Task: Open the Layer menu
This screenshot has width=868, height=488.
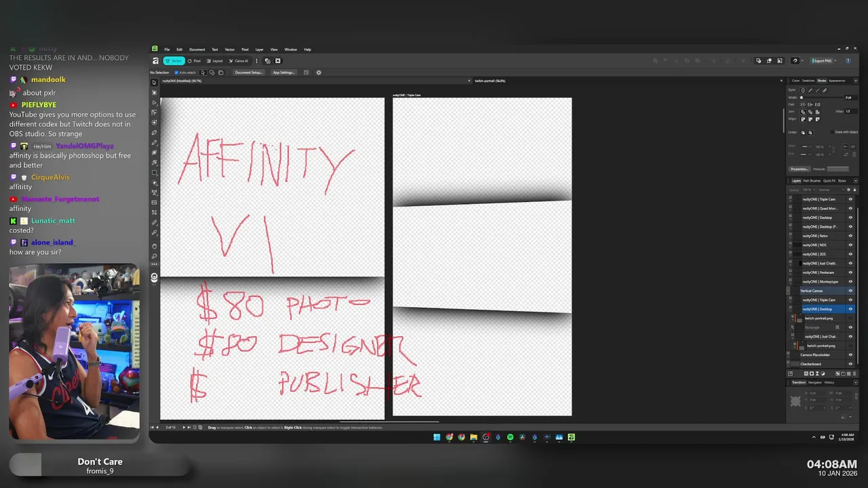Action: pyautogui.click(x=259, y=49)
